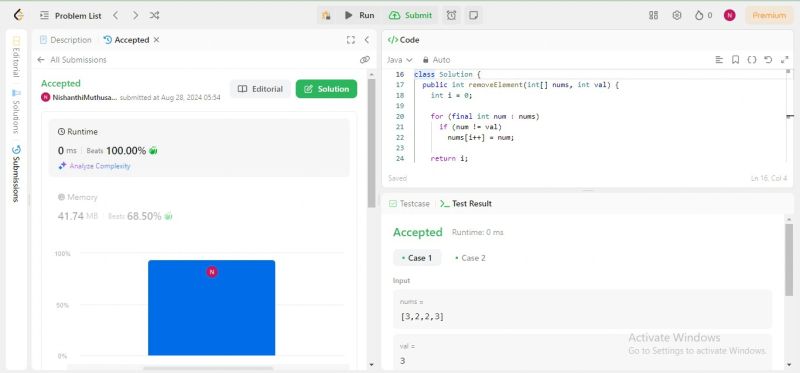
Task: Copy submission link icon
Action: tap(364, 60)
